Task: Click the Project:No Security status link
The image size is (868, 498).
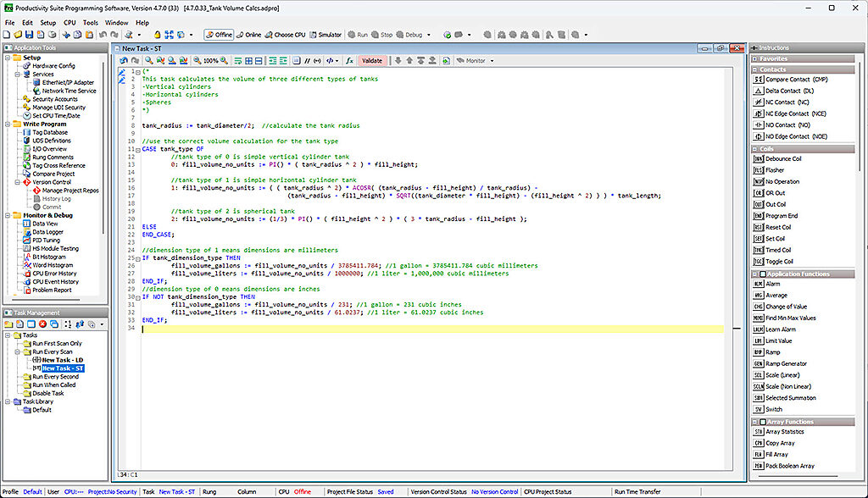Action: point(113,491)
